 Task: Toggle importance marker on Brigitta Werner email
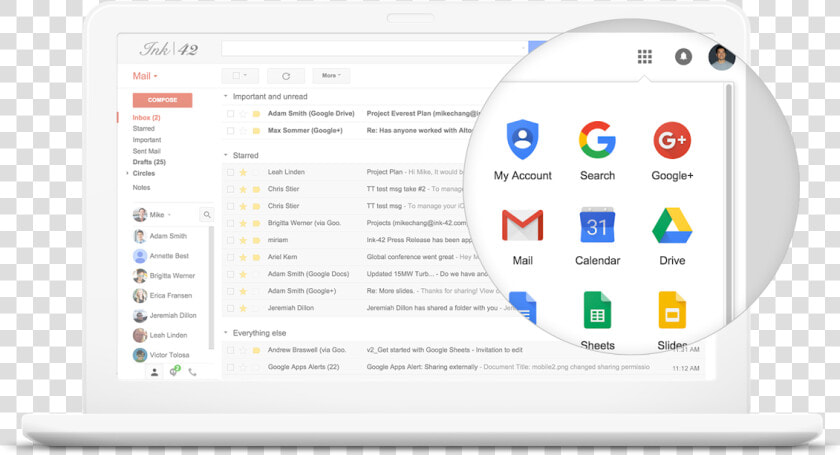(256, 223)
